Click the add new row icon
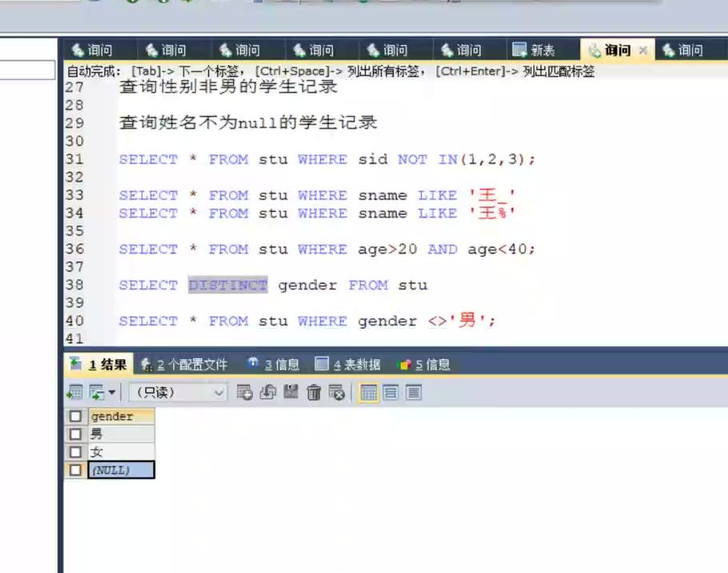Image resolution: width=728 pixels, height=573 pixels. coord(245,392)
